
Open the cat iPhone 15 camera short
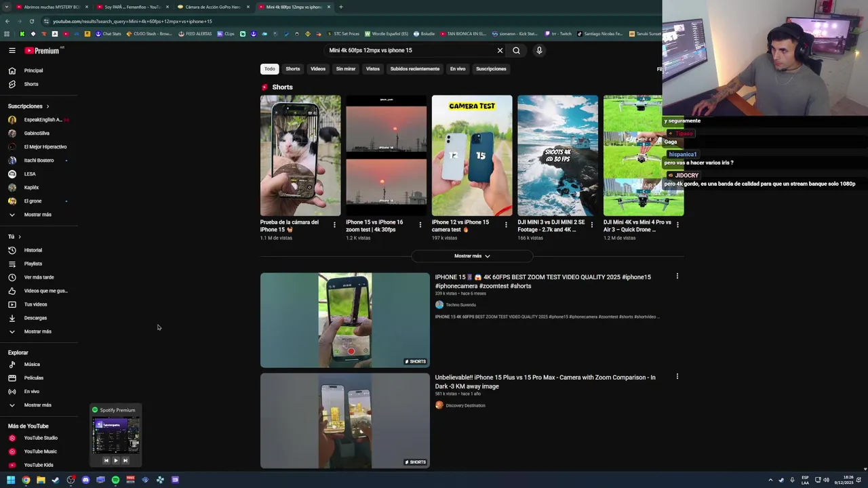(300, 156)
